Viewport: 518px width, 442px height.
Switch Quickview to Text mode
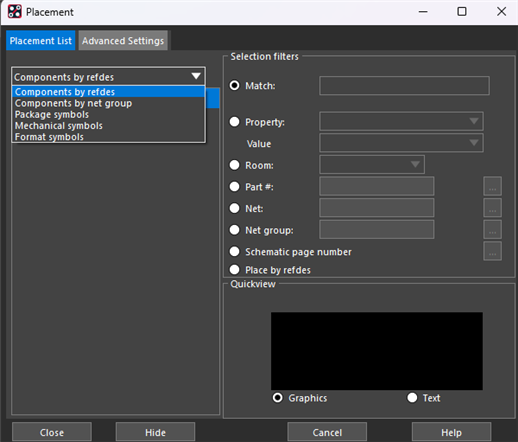[412, 398]
